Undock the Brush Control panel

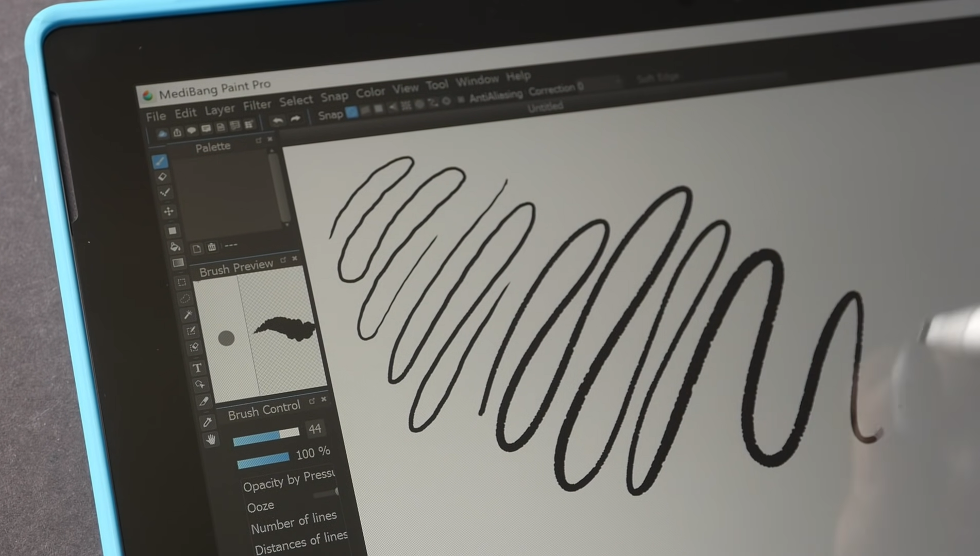coord(312,401)
